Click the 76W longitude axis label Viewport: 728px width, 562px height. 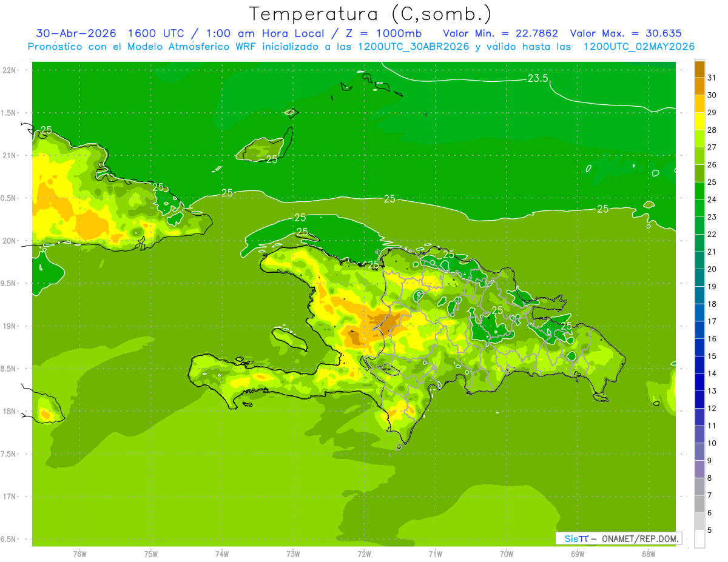79,554
